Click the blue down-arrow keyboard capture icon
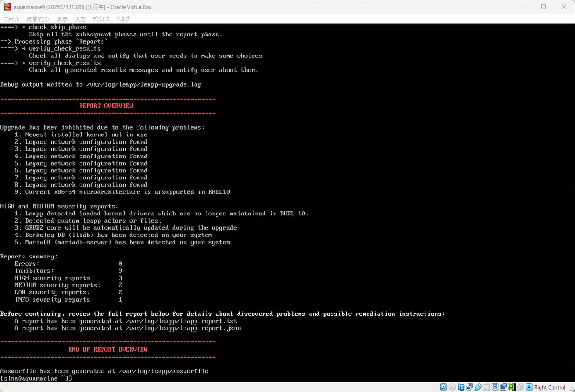 (x=529, y=387)
